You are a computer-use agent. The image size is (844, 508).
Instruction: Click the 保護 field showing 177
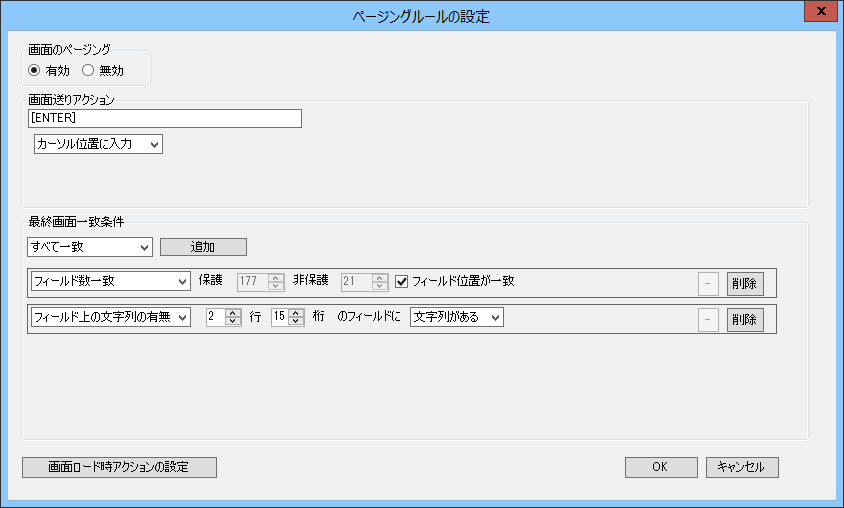pyautogui.click(x=252, y=281)
